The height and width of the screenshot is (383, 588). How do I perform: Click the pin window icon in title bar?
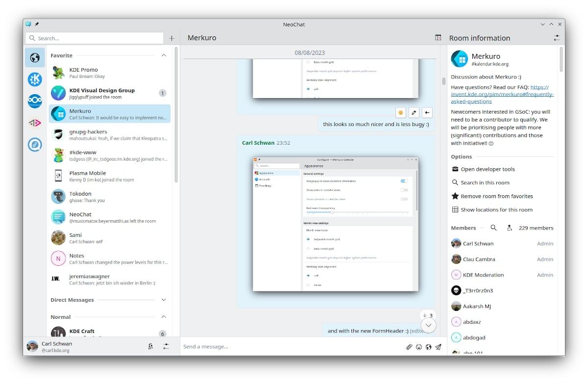coord(37,24)
